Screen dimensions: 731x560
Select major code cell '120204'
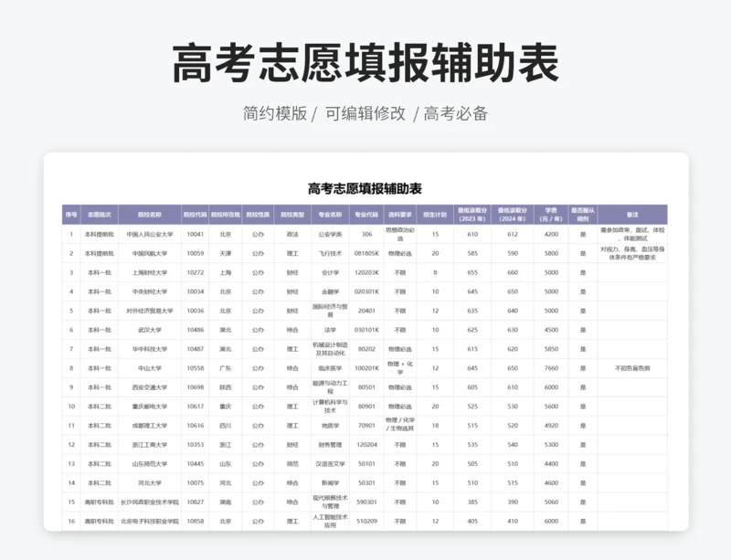pyautogui.click(x=366, y=445)
